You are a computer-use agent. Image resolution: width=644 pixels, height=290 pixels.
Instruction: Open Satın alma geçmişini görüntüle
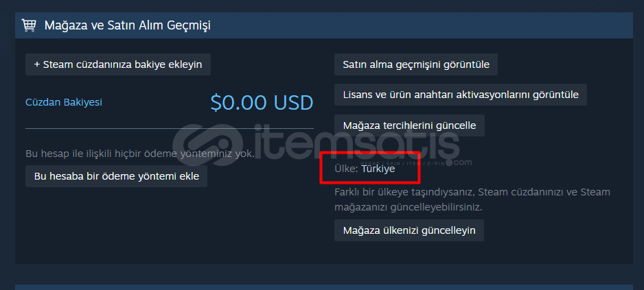point(415,64)
